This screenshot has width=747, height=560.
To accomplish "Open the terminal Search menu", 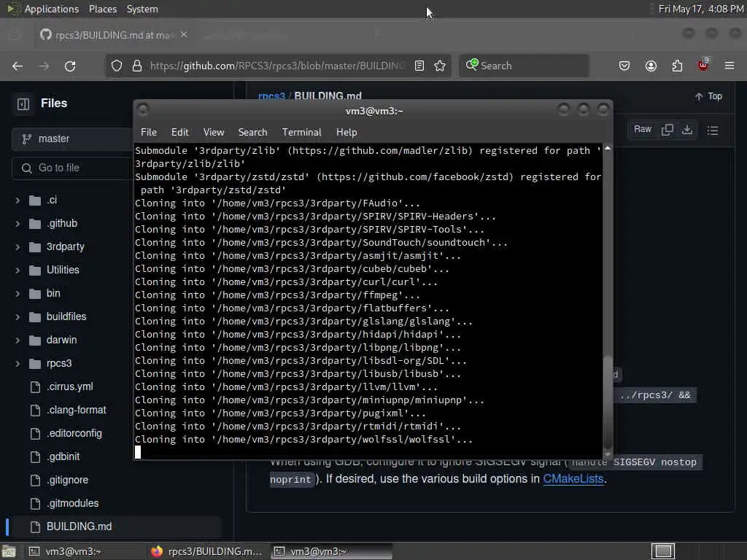I will click(x=252, y=133).
